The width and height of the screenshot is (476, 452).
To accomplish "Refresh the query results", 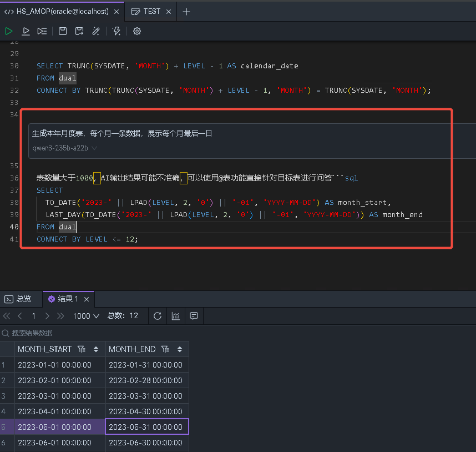I will coord(158,316).
